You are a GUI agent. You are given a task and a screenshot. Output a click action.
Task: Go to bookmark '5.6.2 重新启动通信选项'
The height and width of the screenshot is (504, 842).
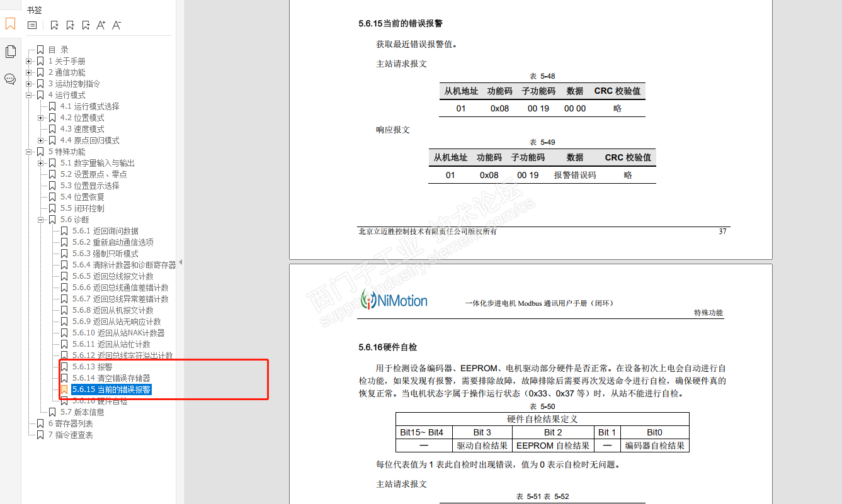[x=113, y=242]
